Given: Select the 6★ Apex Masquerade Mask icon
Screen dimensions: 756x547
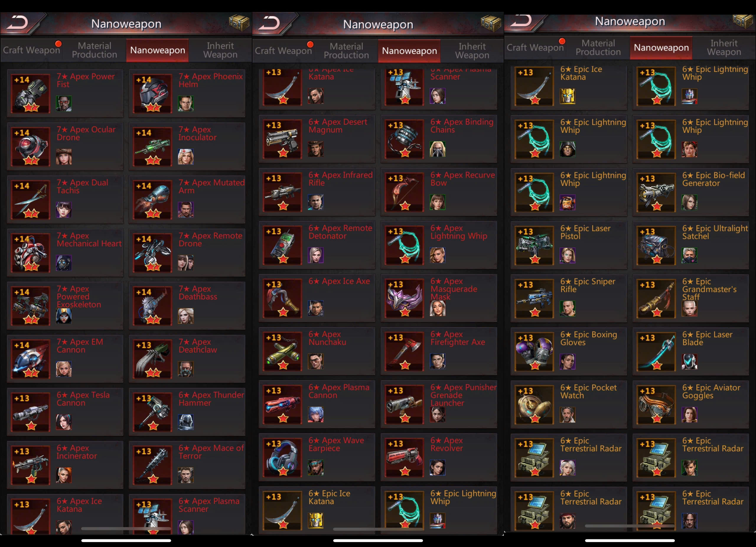Looking at the screenshot, I should pos(405,298).
